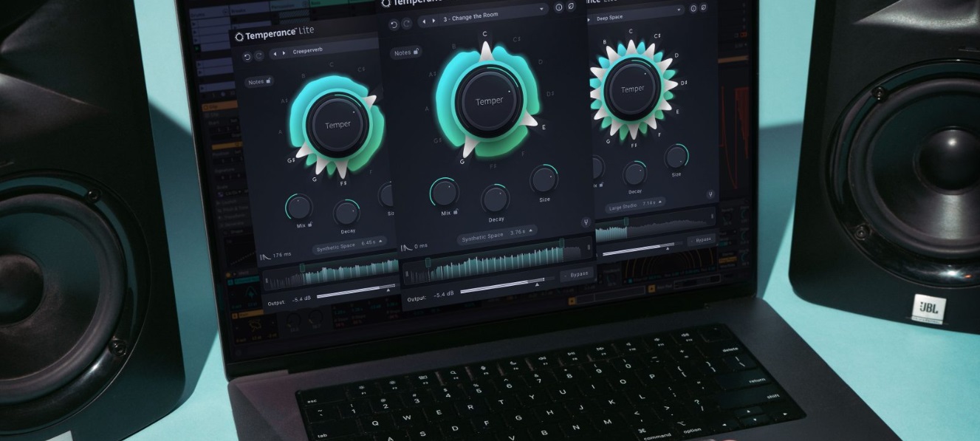Toggle F# note in Creeperverb window
Viewport: 980px width, 441px height.
(343, 182)
